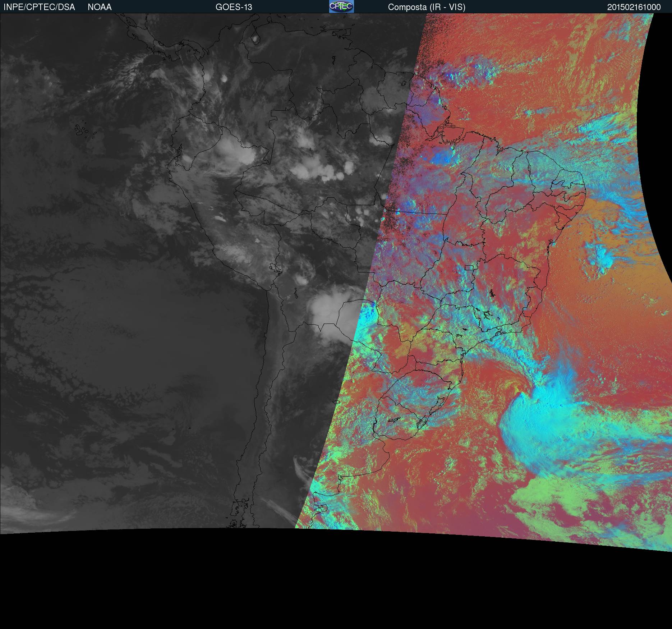Click the INPE/CPTEC/DSA header text
The width and height of the screenshot is (672, 629).
coord(39,7)
